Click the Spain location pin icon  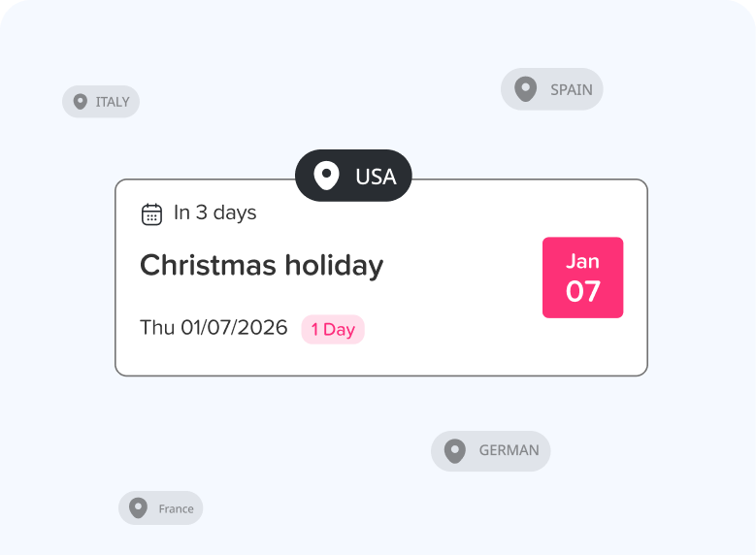(525, 89)
